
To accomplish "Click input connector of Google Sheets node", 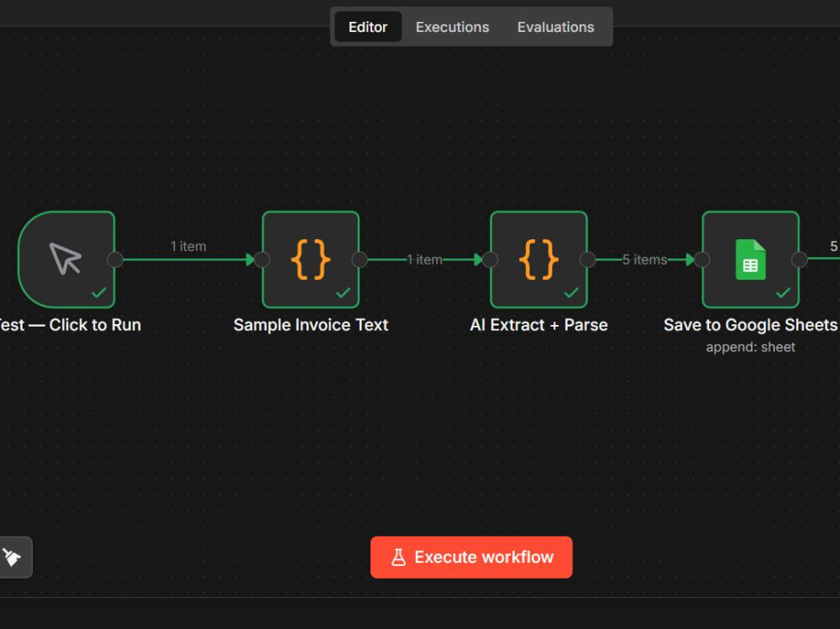I will [x=701, y=259].
